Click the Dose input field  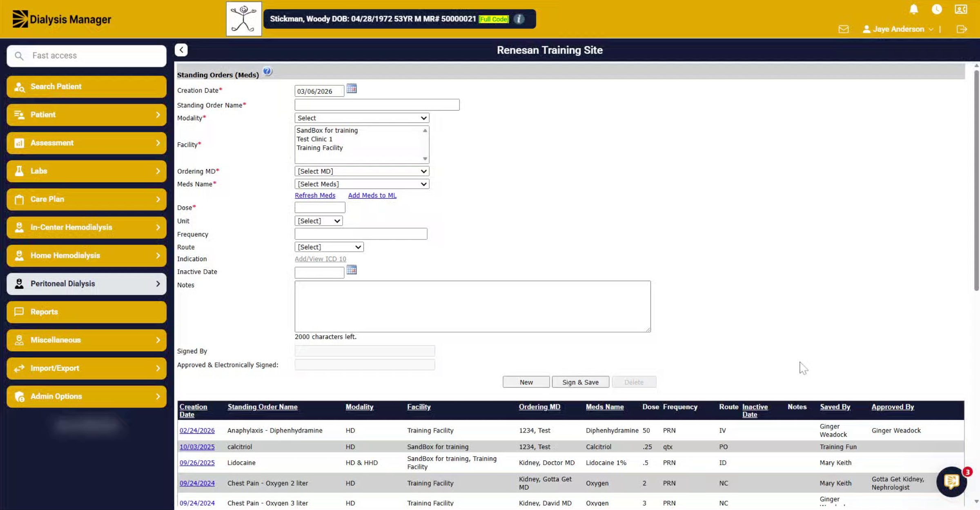pos(320,207)
